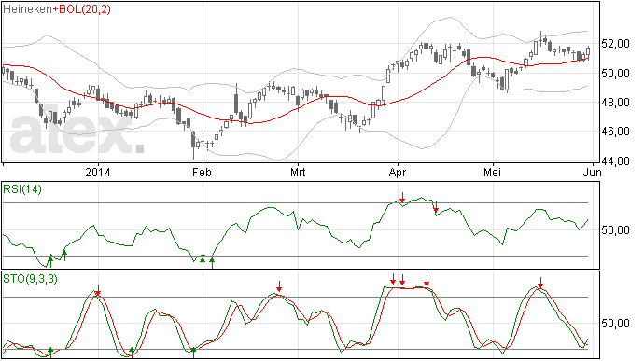This screenshot has width=644, height=361.
Task: Click the +BOL(20;2) indicator label
Action: [x=81, y=9]
